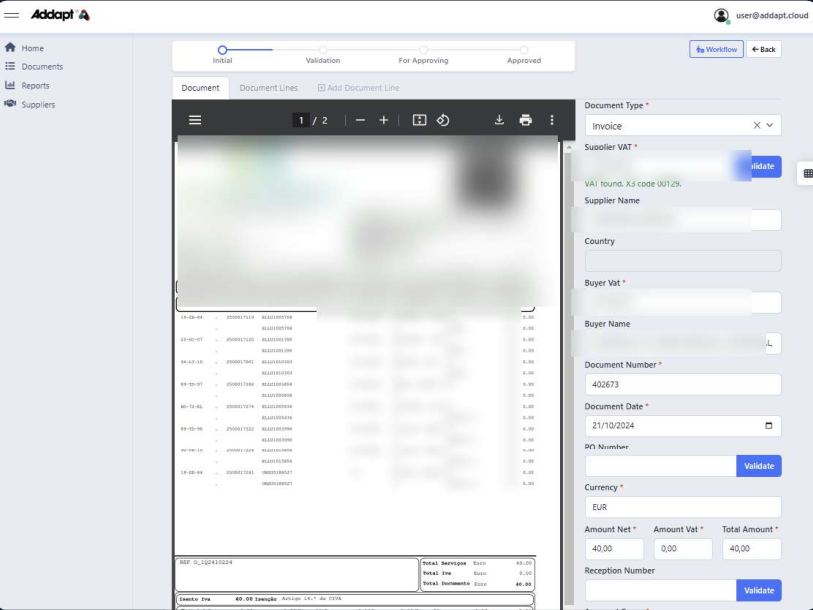
Task: Switch to the Document tab
Action: click(x=200, y=88)
